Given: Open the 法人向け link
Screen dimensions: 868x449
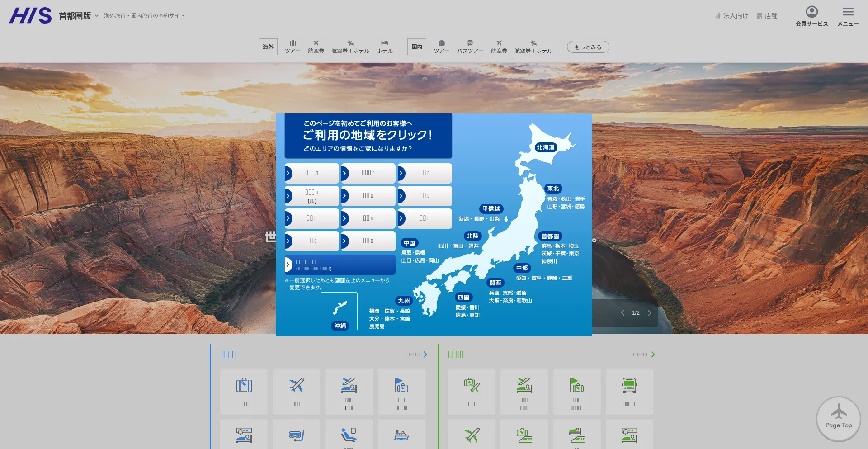Looking at the screenshot, I should 731,16.
